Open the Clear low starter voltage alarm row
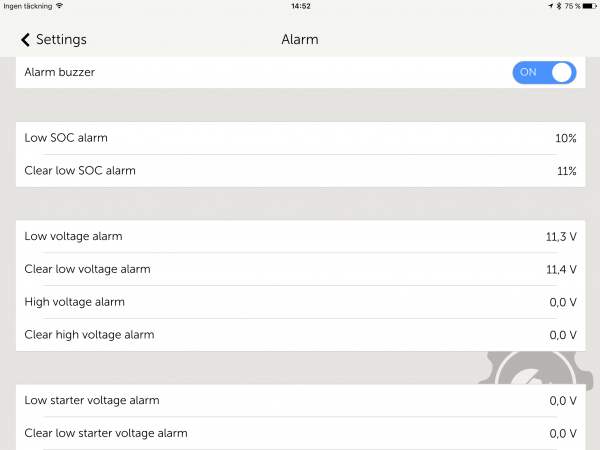The height and width of the screenshot is (450, 600). [300, 434]
